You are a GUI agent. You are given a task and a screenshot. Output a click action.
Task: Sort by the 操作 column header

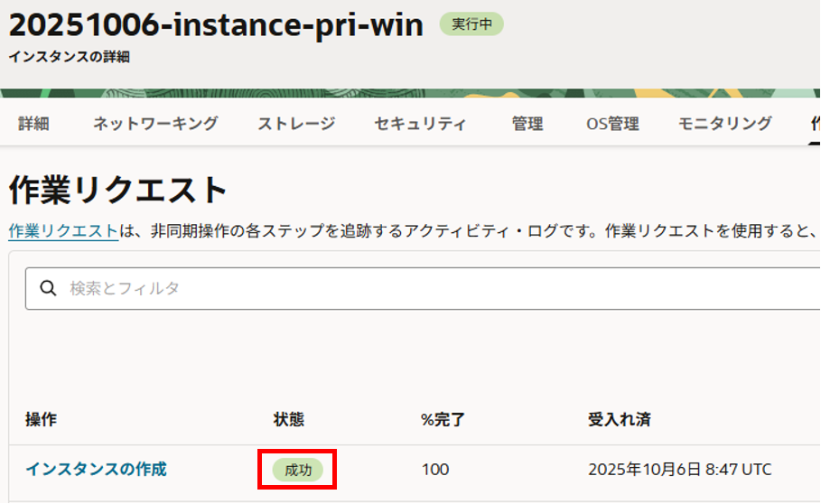42,419
